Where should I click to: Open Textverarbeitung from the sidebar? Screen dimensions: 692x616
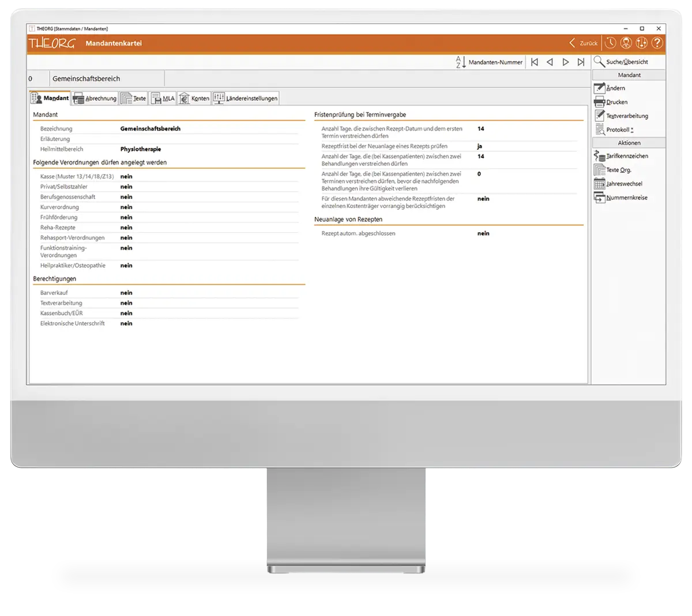tap(627, 116)
